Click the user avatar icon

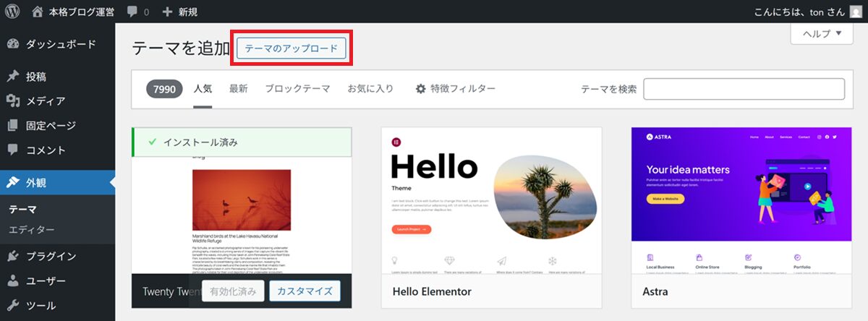point(856,12)
